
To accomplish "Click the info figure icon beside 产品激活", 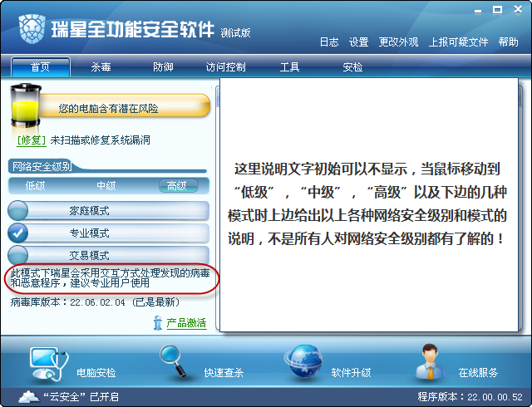I will click(x=158, y=323).
